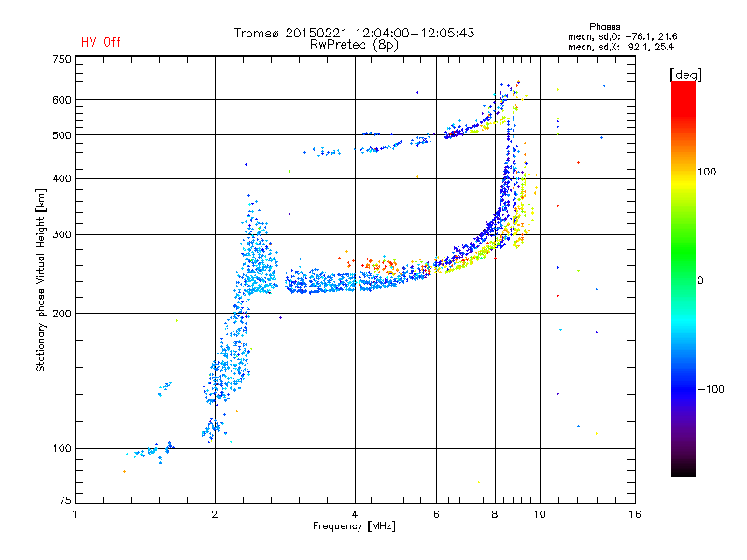Screen dimensions: 747x560
Task: Click the y-axis '500' tick label
Action: tap(62, 135)
